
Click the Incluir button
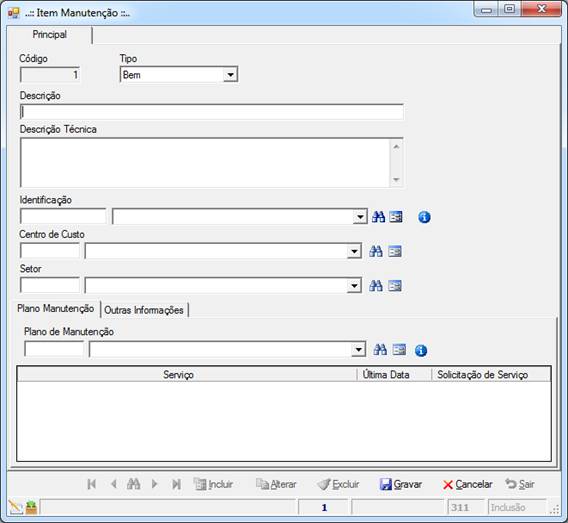[213, 484]
